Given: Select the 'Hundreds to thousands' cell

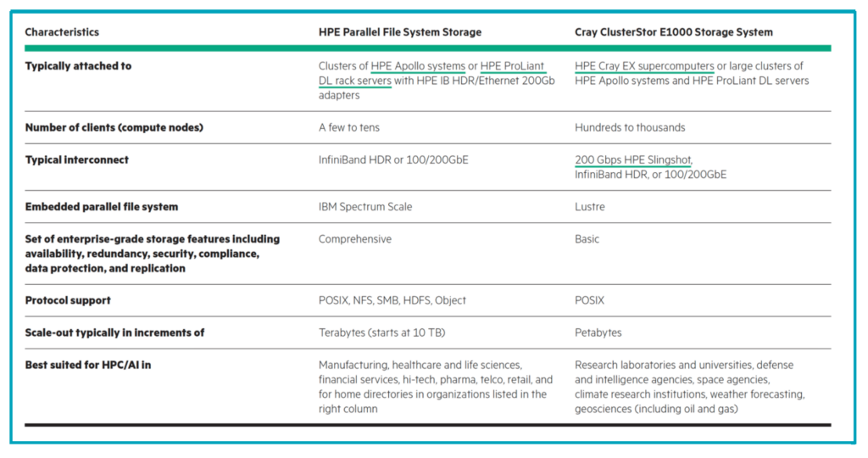Looking at the screenshot, I should [630, 127].
